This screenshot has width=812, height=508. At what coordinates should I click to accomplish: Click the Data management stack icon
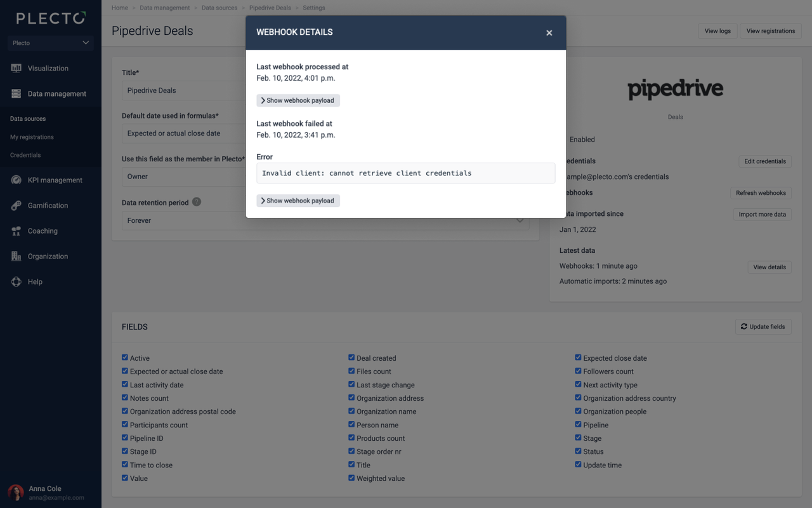coord(16,94)
